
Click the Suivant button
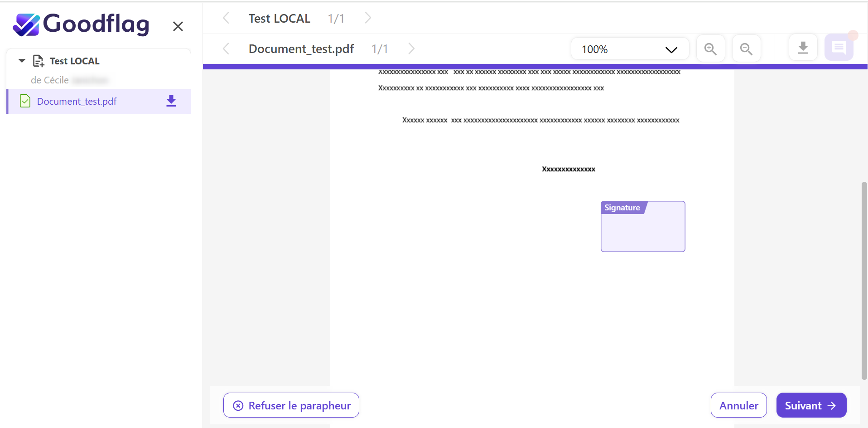811,405
